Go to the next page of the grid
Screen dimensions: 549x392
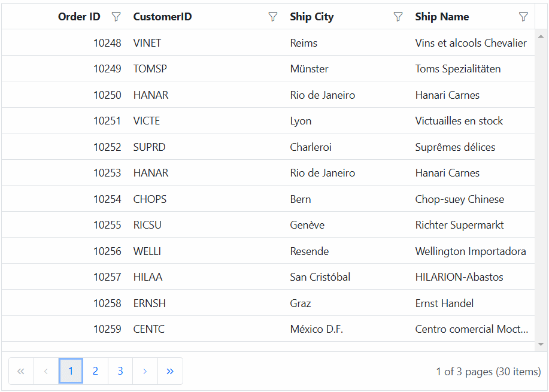(145, 371)
